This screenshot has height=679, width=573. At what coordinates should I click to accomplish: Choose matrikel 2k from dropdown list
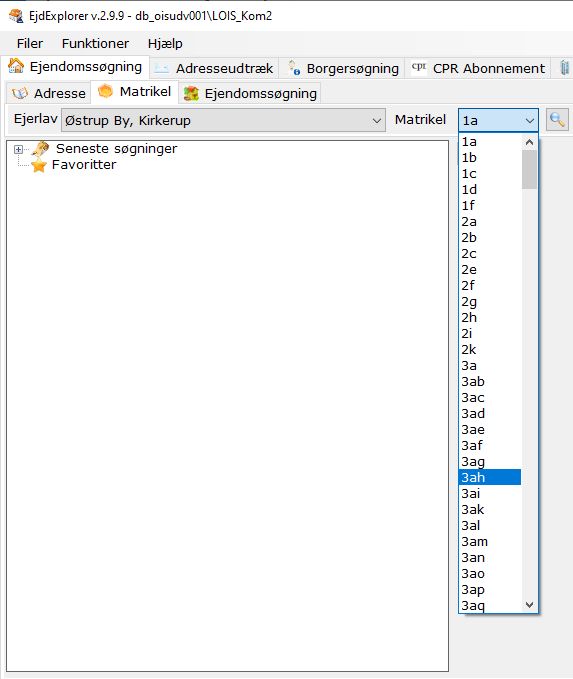pos(489,349)
